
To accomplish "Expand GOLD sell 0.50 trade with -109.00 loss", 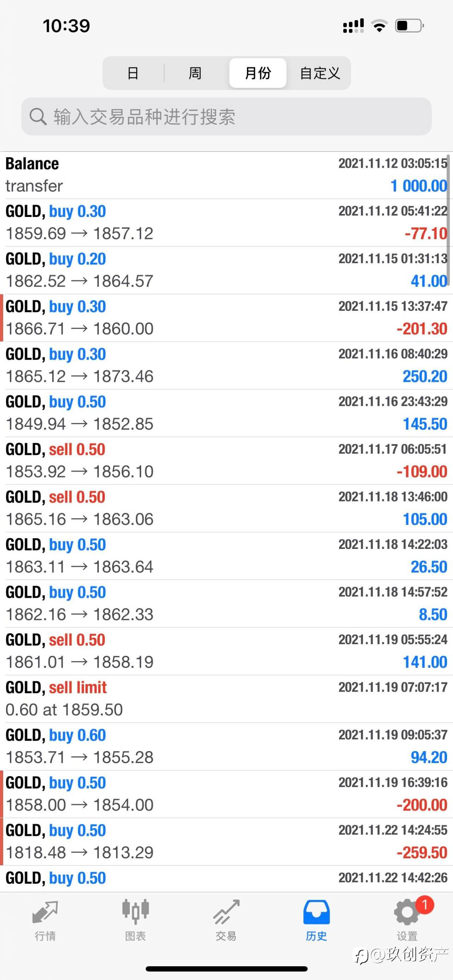I will pos(226,460).
